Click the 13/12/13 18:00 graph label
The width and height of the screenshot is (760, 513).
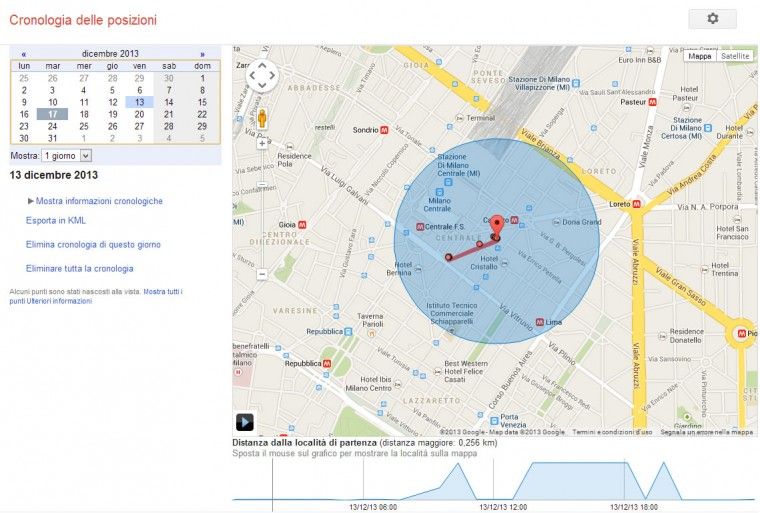pos(633,507)
